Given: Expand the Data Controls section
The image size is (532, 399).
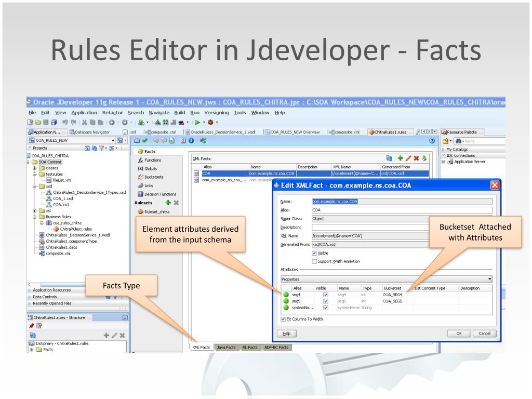Looking at the screenshot, I should tap(30, 297).
